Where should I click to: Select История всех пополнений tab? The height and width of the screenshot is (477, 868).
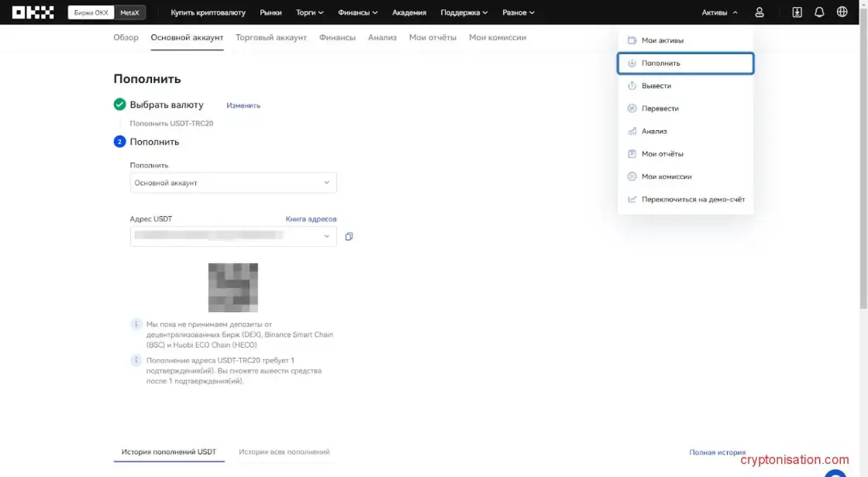click(x=284, y=452)
